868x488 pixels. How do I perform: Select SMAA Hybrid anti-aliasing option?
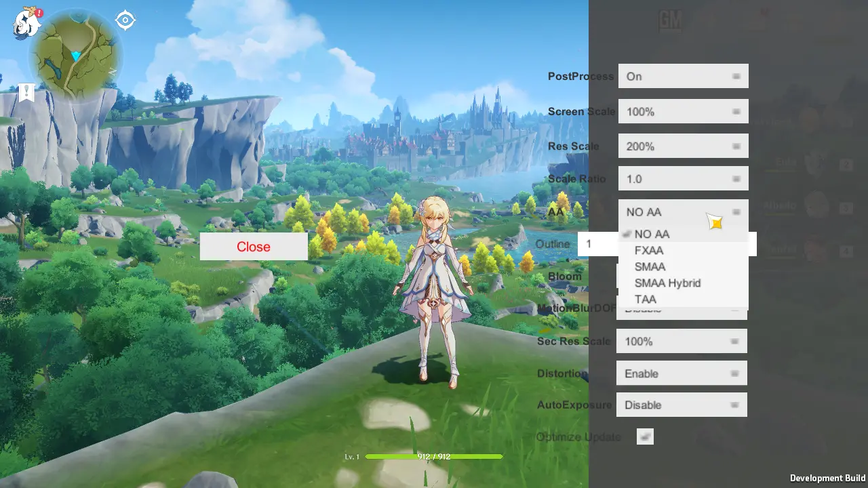pos(684,283)
